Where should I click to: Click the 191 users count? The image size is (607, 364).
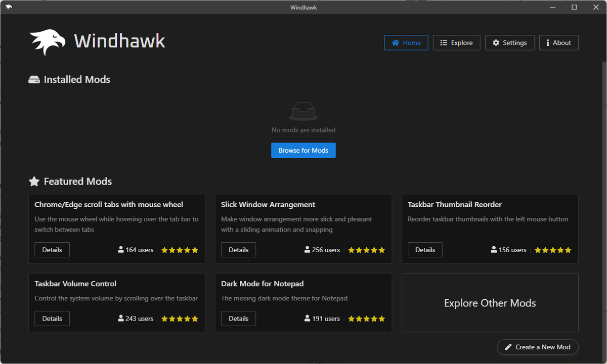[x=322, y=318]
